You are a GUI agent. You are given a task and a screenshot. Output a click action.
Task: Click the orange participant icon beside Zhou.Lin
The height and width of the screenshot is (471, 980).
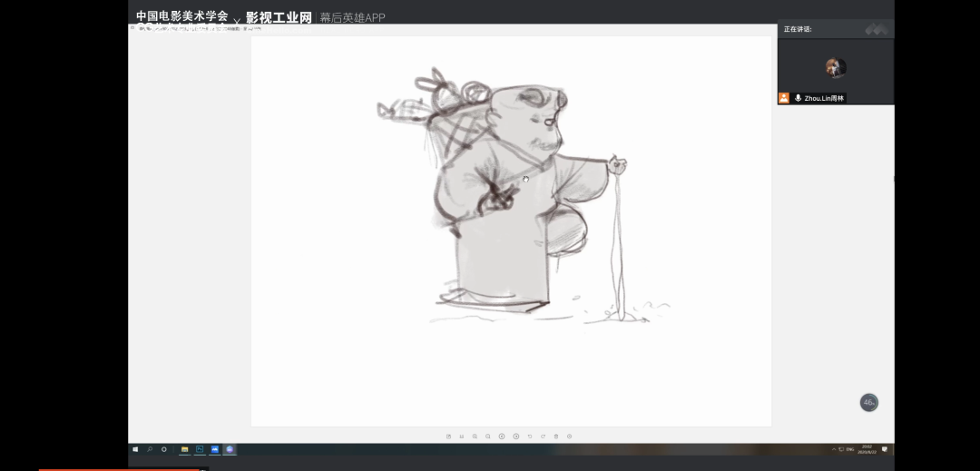[784, 98]
